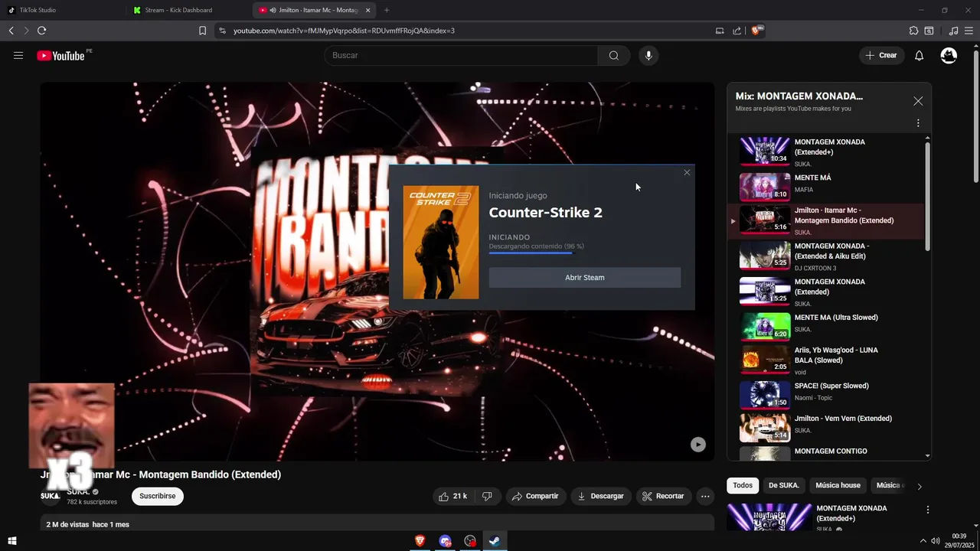980x551 pixels.
Task: Reload the page in the browser
Action: [x=41, y=31]
